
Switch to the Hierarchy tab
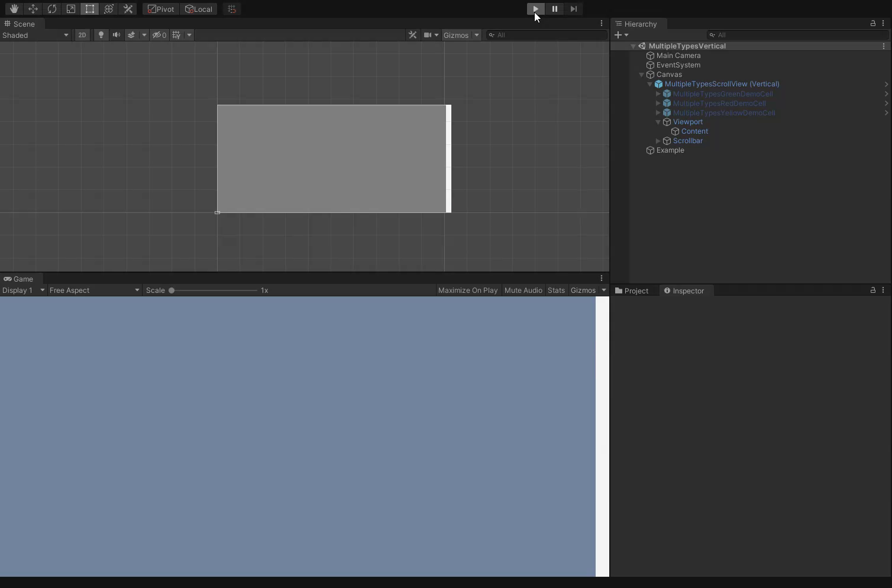coord(636,24)
